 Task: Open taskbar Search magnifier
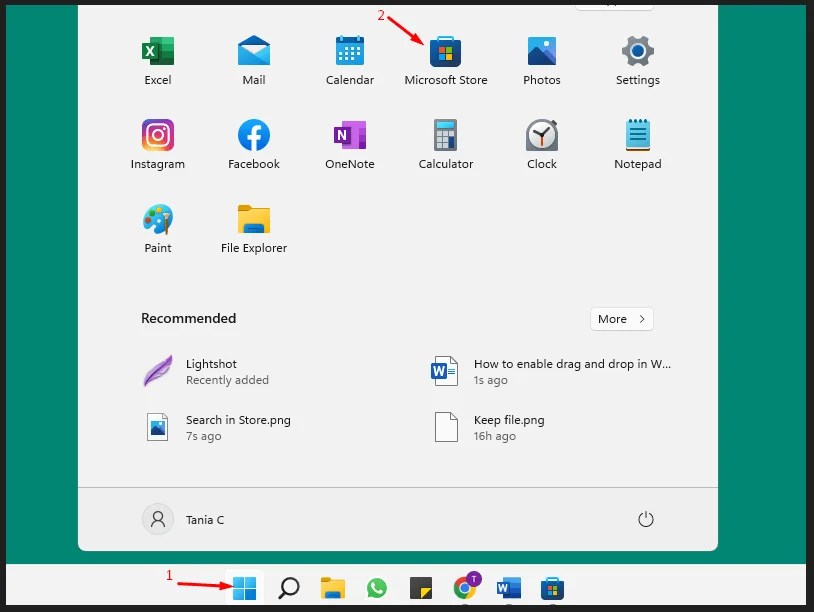pyautogui.click(x=289, y=588)
